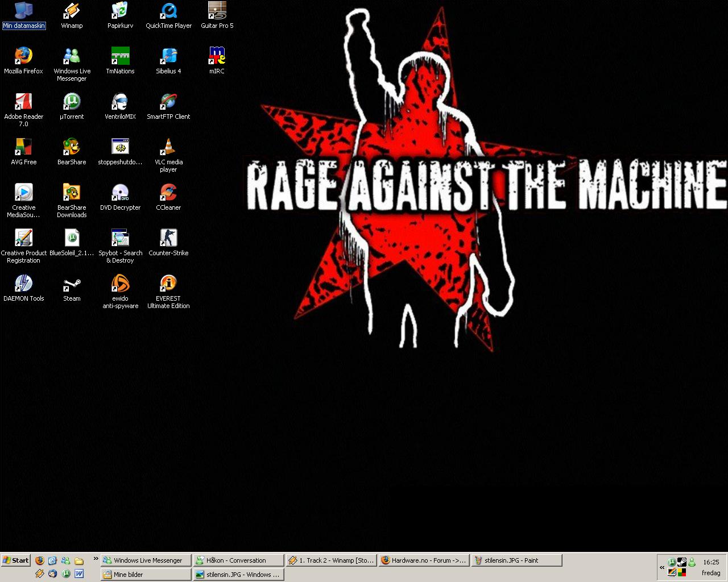
Task: Open the folder icon in Quick Launch
Action: (79, 560)
